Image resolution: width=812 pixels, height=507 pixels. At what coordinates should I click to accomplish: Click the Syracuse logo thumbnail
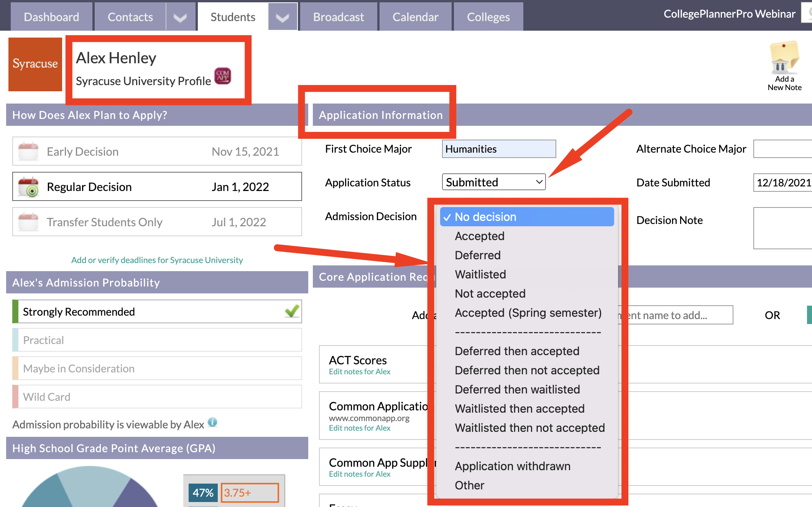[35, 64]
